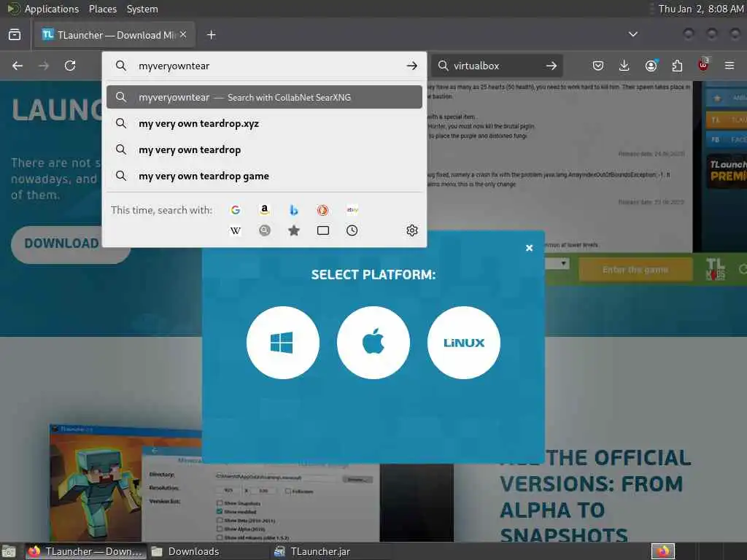Open search settings gear icon
This screenshot has width=747, height=560.
(x=412, y=230)
